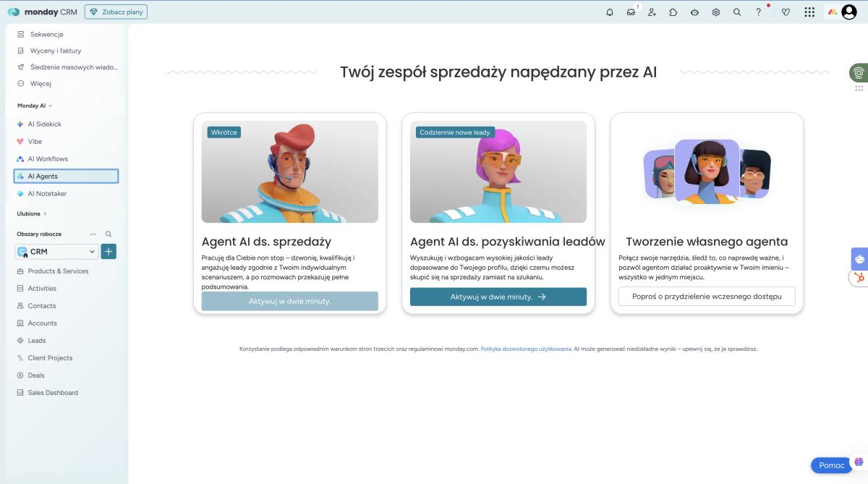Activate lead generation agent button
Screen dimensions: 868x484
(498, 297)
